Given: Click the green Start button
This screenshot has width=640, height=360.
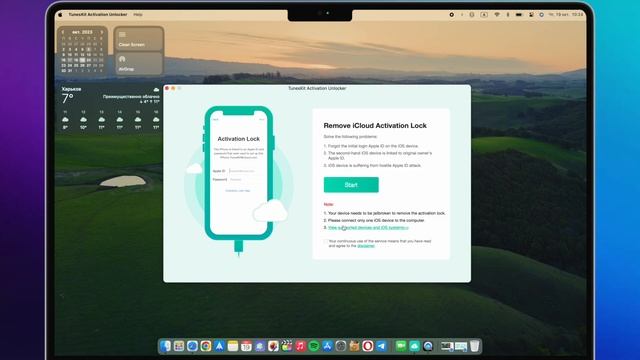Looking at the screenshot, I should point(351,185).
